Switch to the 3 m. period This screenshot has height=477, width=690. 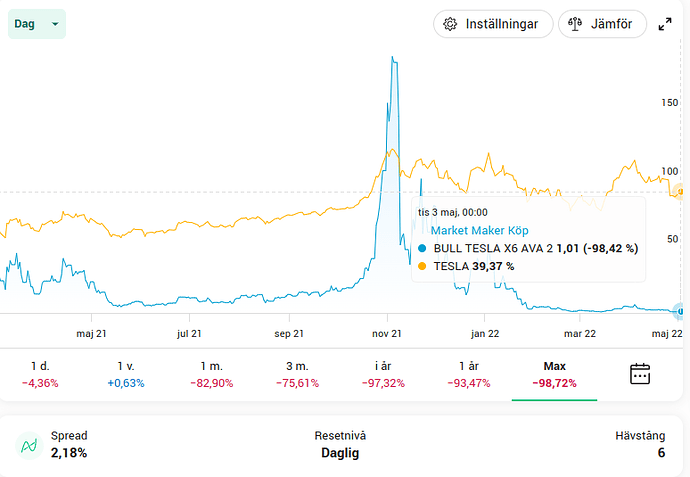pos(297,374)
